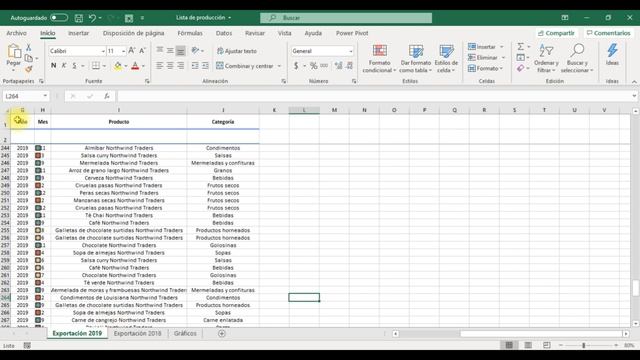The height and width of the screenshot is (360, 640).
Task: Switch to Page Layout view in status bar
Action: click(x=528, y=345)
